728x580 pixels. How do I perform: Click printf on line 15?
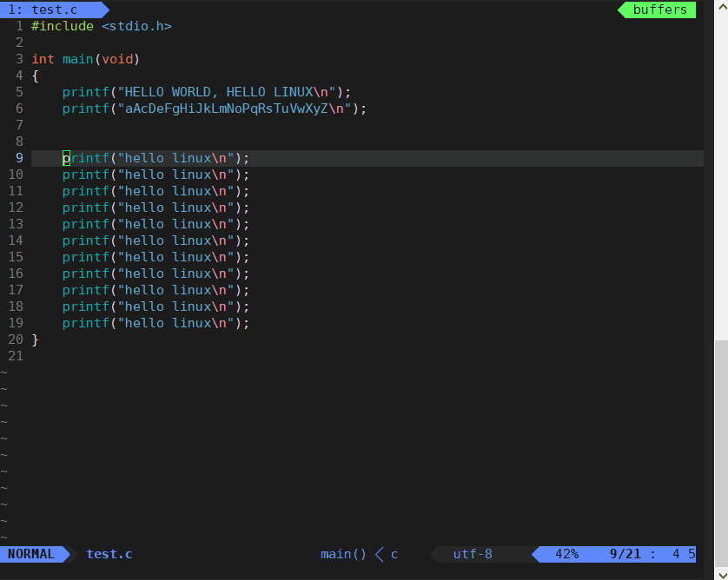coord(86,257)
